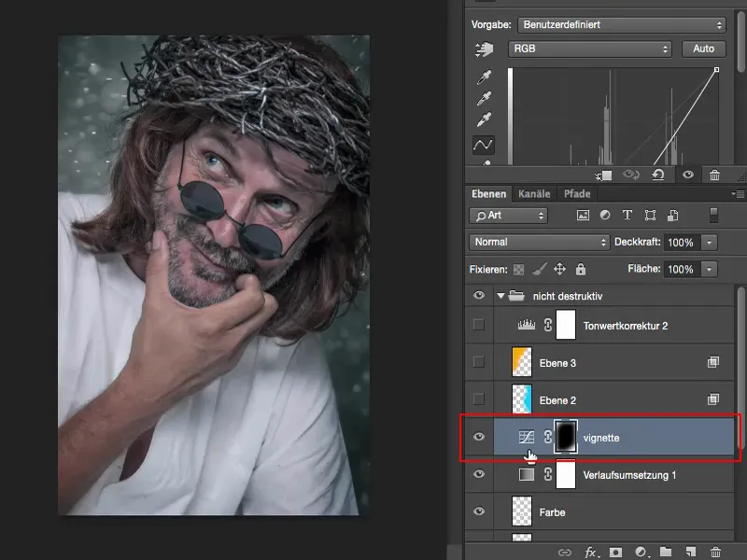Select the on-image adjustment hand tool

(x=483, y=49)
